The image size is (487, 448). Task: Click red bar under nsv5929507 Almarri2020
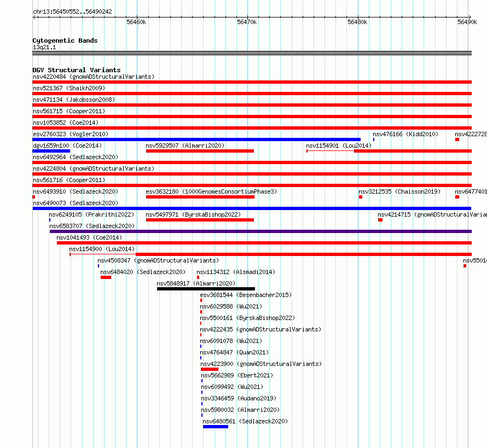tap(200, 151)
